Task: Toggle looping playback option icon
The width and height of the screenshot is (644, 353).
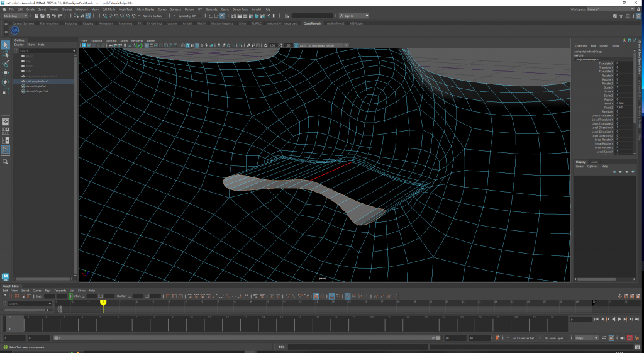Action: [604, 338]
